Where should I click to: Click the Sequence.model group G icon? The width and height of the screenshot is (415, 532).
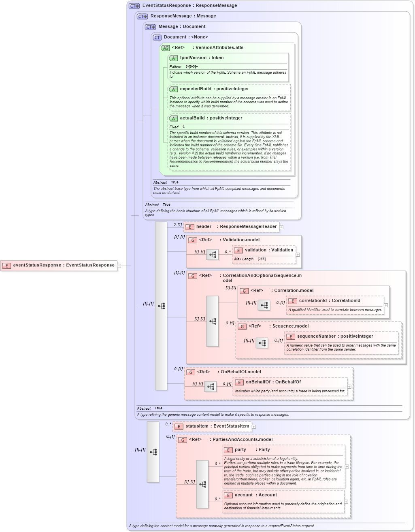242,327
